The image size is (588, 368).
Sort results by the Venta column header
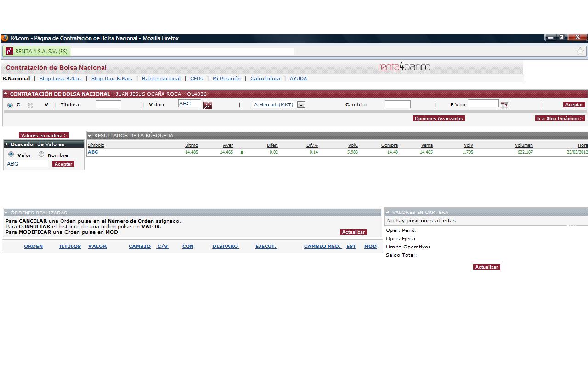coord(427,145)
